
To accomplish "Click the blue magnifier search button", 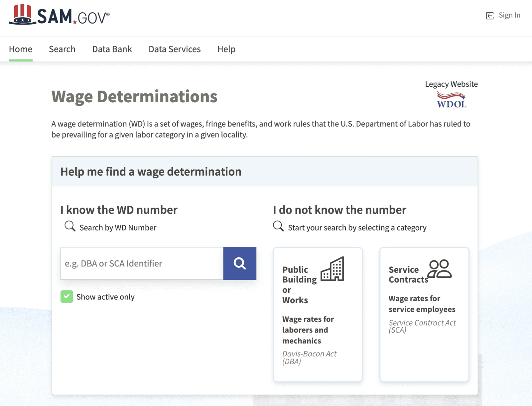I will click(240, 263).
